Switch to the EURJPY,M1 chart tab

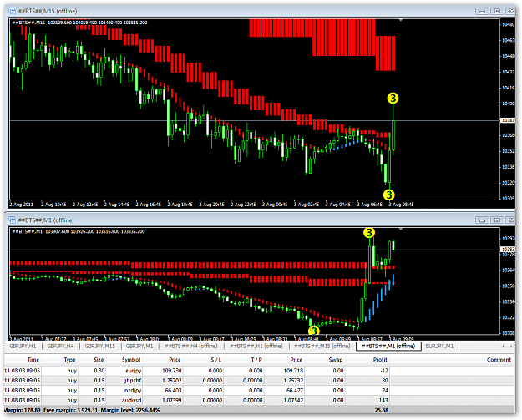click(439, 347)
